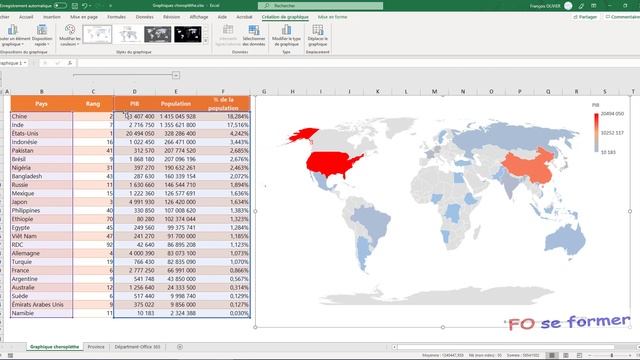Click the PIB color legend gradient
The image size is (640, 360).
pyautogui.click(x=596, y=133)
